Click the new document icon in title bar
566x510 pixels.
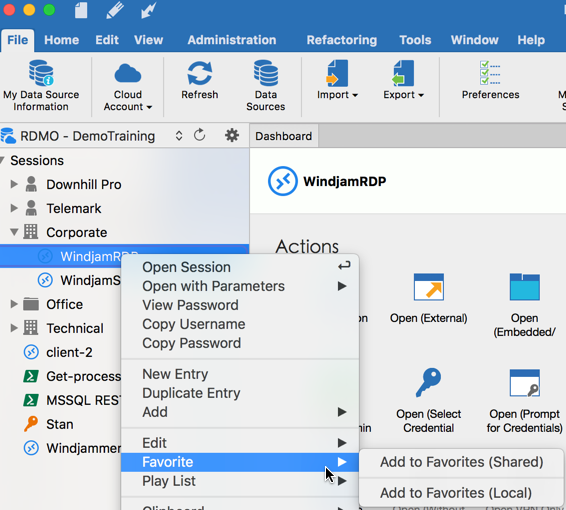pos(81,10)
